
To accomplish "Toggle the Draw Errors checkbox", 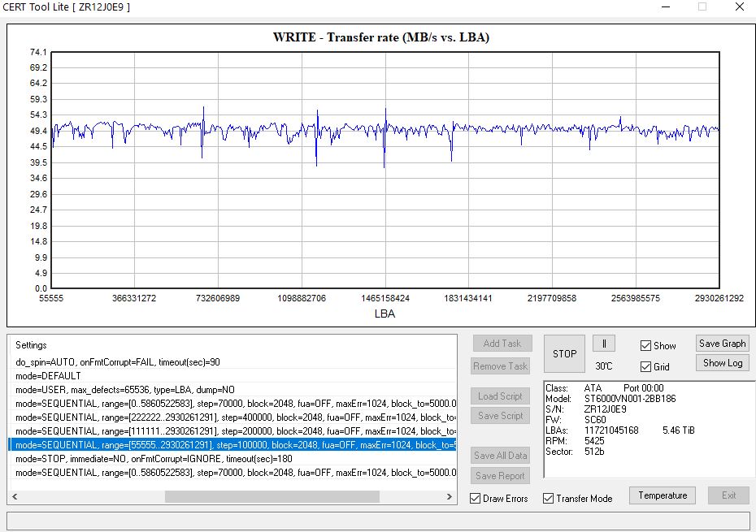I will [x=476, y=499].
